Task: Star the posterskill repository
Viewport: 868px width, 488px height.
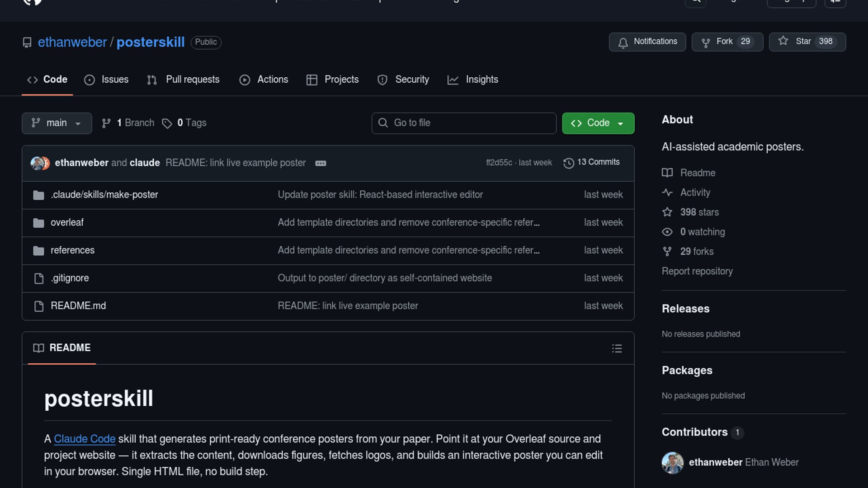Action: pyautogui.click(x=807, y=42)
